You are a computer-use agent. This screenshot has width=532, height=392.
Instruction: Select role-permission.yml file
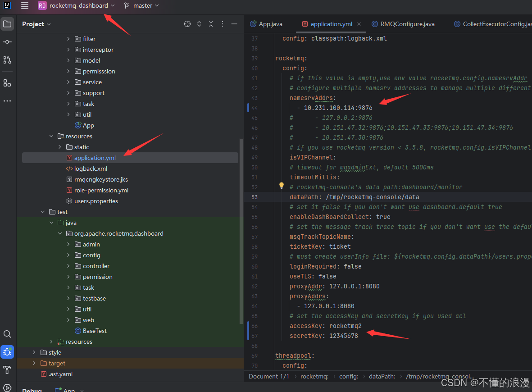(97, 191)
